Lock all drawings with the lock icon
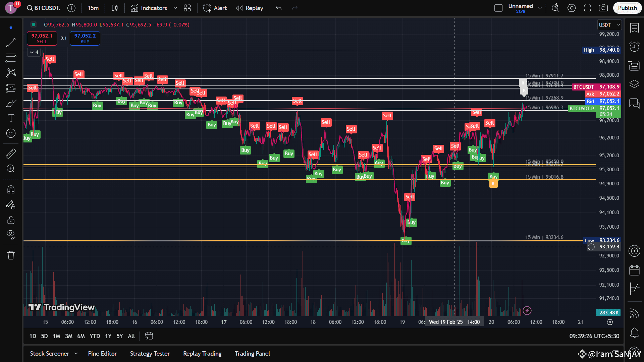 pos(11,220)
